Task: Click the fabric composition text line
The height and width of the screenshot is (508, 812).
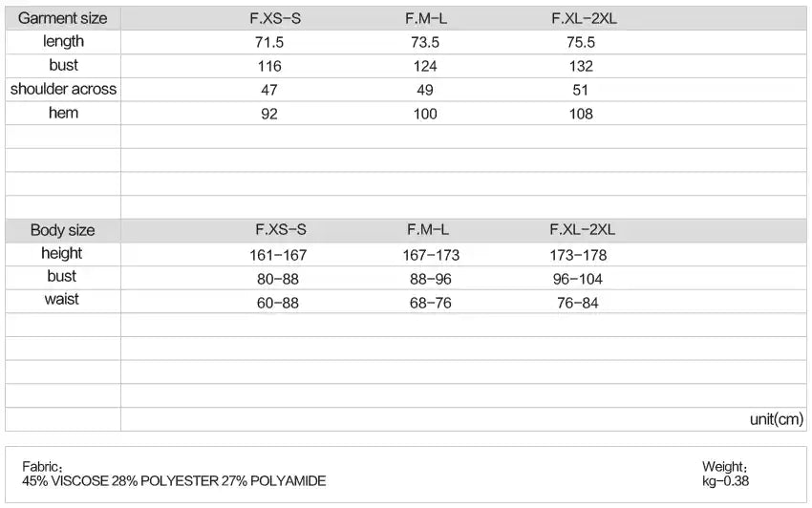Action: 174,481
